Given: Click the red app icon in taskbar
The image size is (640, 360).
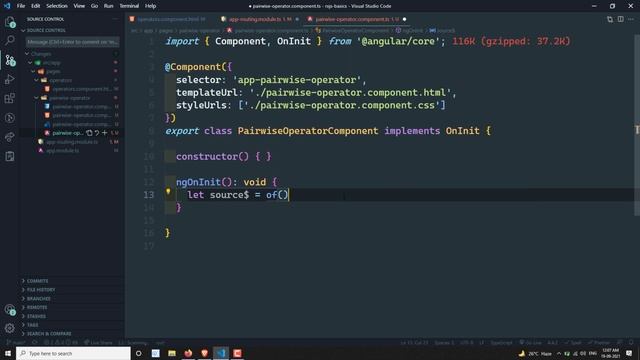Looking at the screenshot, I should 237,353.
